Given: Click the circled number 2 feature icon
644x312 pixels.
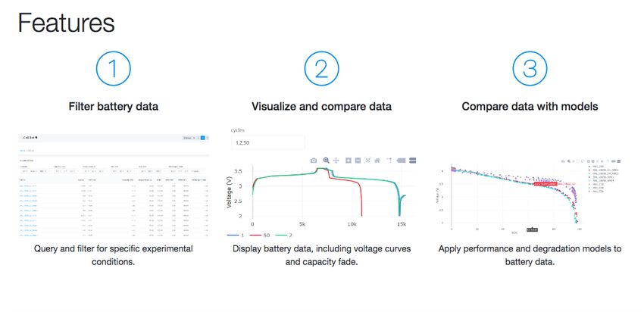Looking at the screenshot, I should (x=321, y=69).
